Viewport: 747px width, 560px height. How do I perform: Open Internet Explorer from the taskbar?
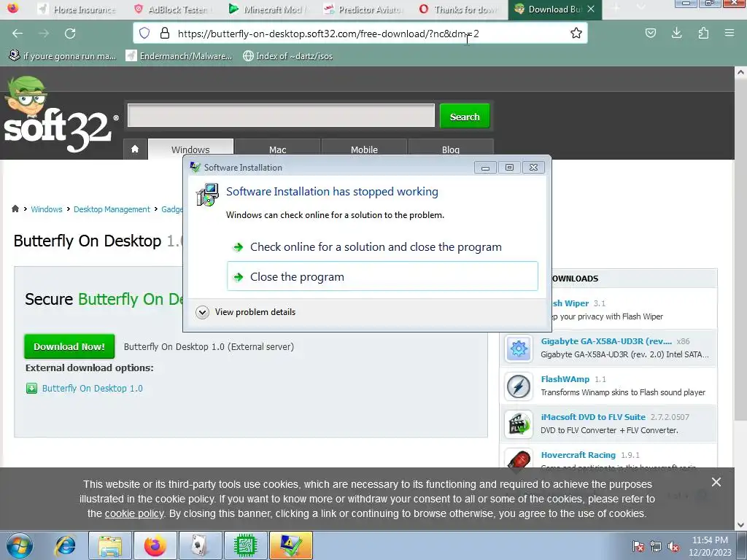click(65, 545)
